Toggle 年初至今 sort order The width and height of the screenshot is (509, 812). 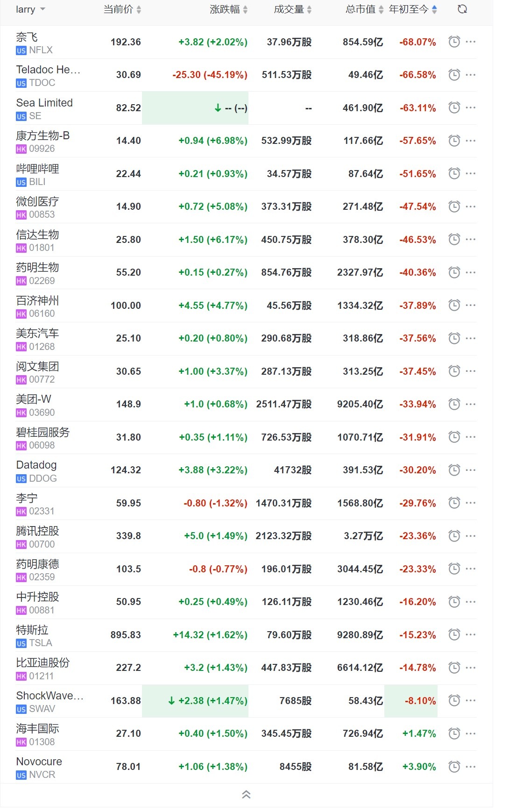coord(413,9)
